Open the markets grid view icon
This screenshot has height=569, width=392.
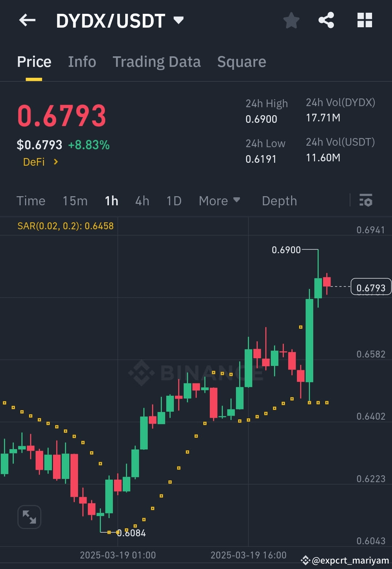(x=364, y=20)
